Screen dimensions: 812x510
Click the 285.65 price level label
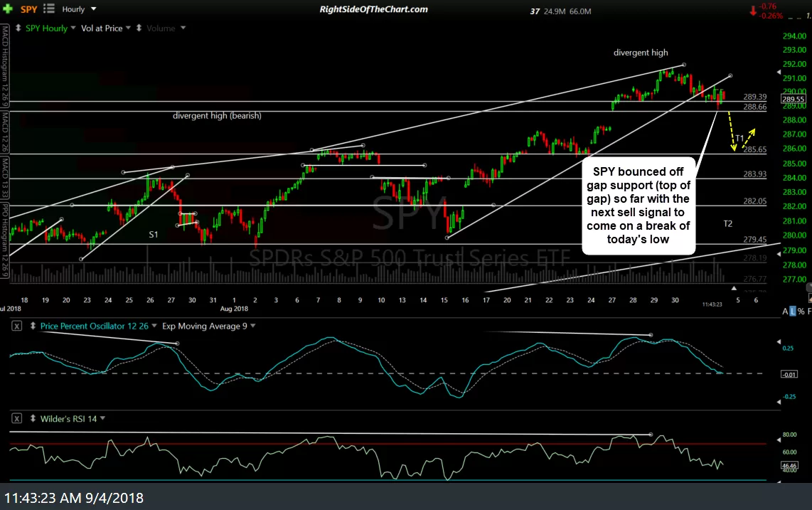754,150
